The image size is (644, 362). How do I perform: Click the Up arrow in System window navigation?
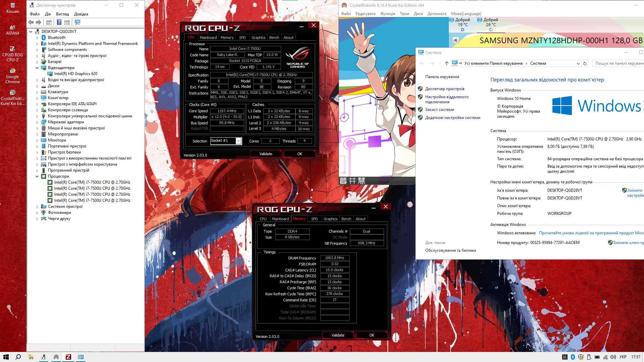(446, 63)
